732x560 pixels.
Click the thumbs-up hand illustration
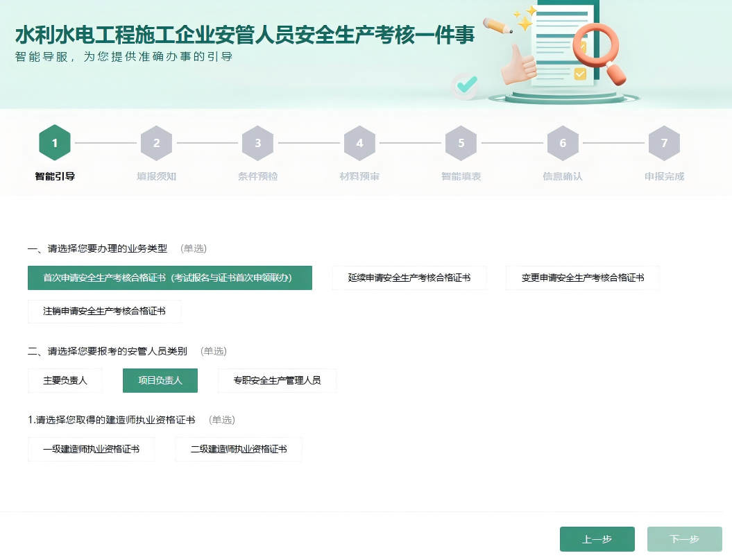coord(519,67)
